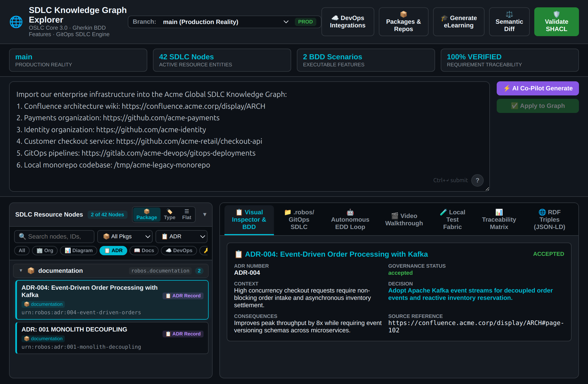The width and height of the screenshot is (588, 384).
Task: Switch to Flat list view
Action: [187, 215]
